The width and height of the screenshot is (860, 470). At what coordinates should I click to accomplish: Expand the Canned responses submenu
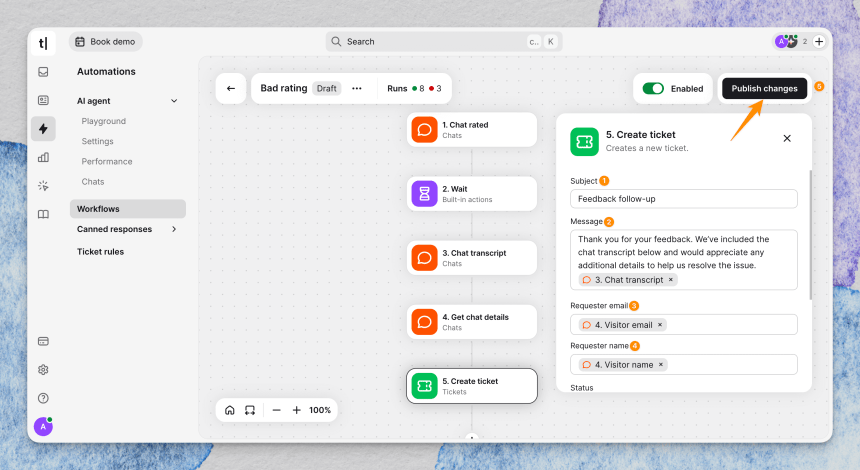pos(174,229)
